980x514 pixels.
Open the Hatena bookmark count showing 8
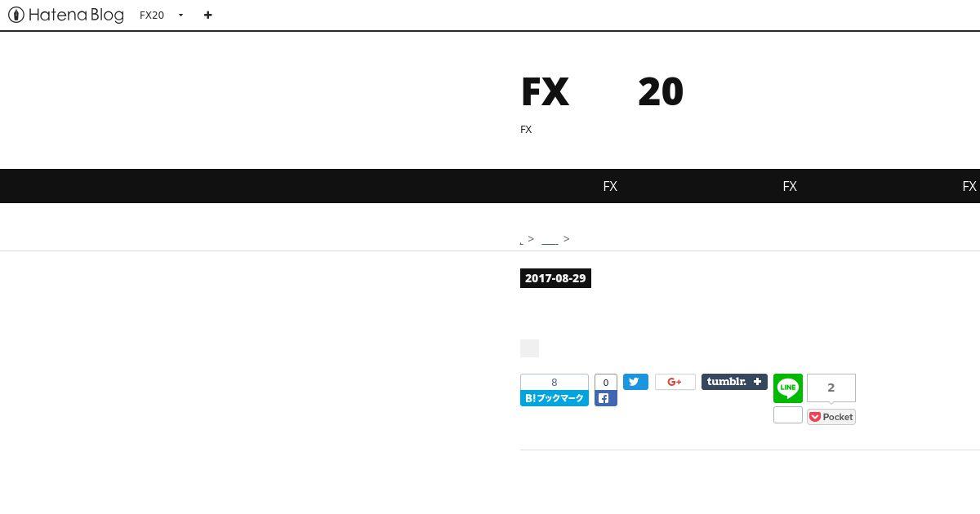(x=555, y=383)
